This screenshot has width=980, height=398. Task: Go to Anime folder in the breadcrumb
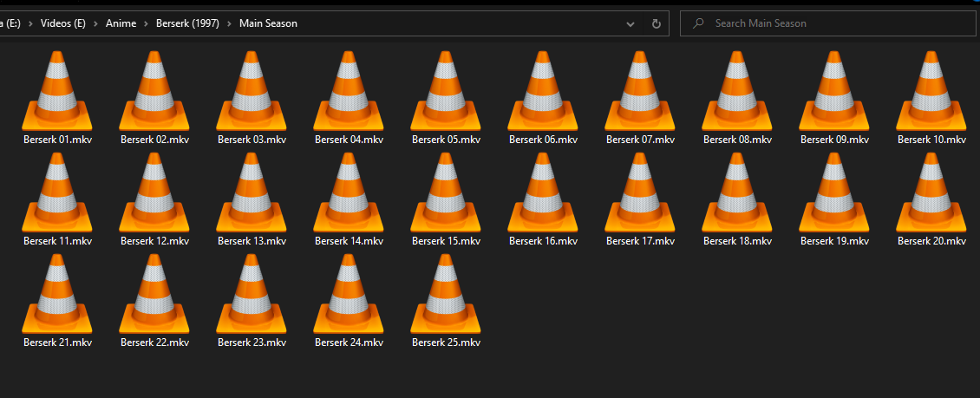pos(121,23)
